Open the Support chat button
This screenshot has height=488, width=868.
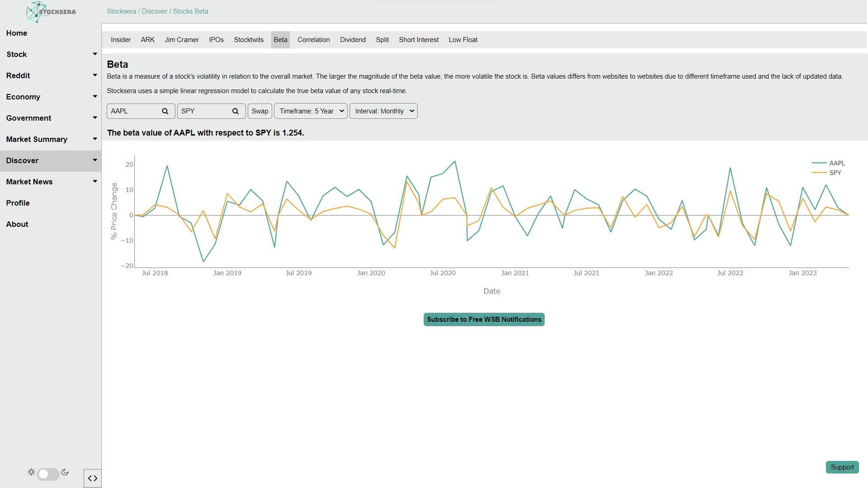[842, 467]
